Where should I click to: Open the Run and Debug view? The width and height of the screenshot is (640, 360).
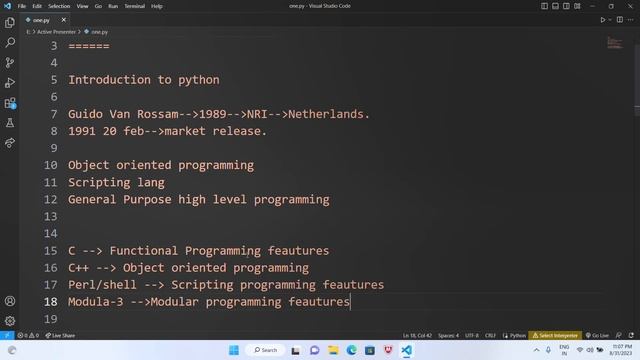(10, 82)
